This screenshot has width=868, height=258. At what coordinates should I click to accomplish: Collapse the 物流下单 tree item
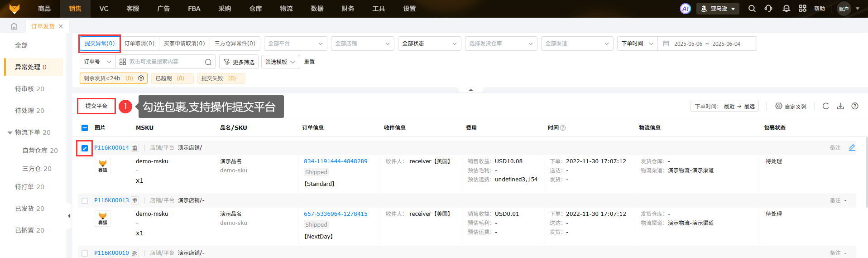pos(10,133)
